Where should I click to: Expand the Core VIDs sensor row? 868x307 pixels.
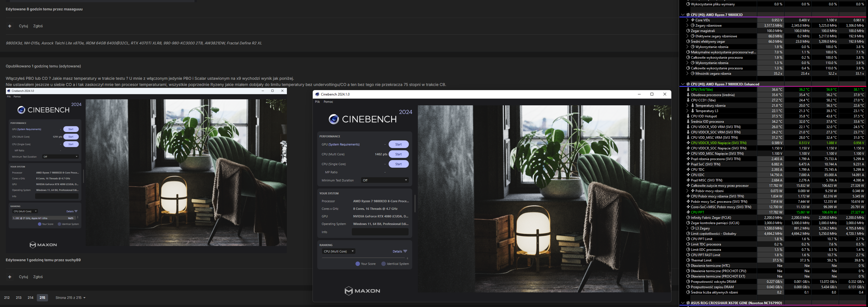(687, 20)
